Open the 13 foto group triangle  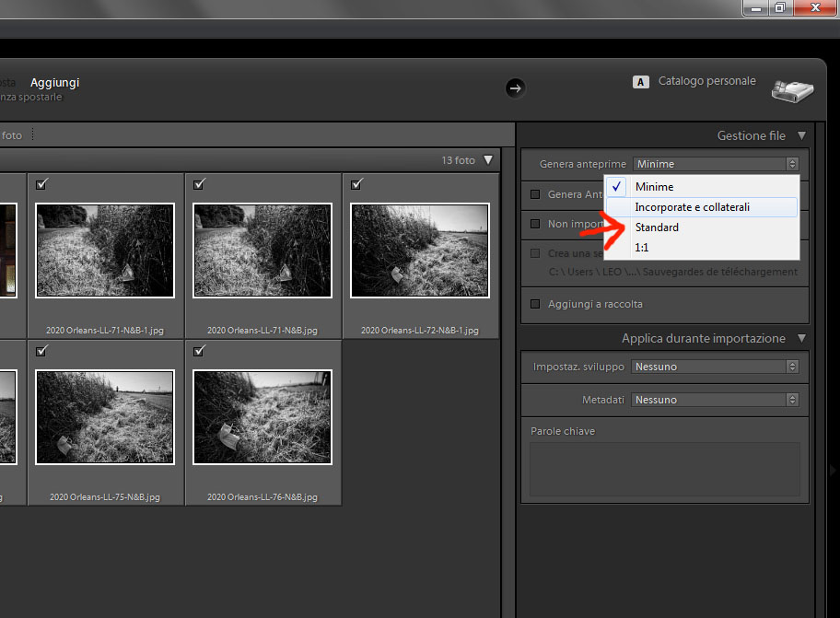click(488, 159)
